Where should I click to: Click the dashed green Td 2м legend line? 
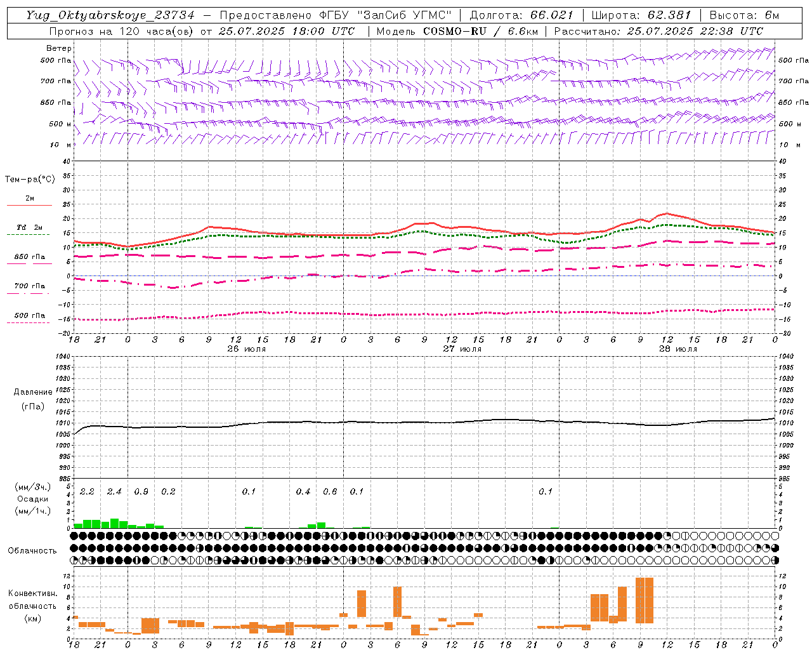(x=28, y=235)
